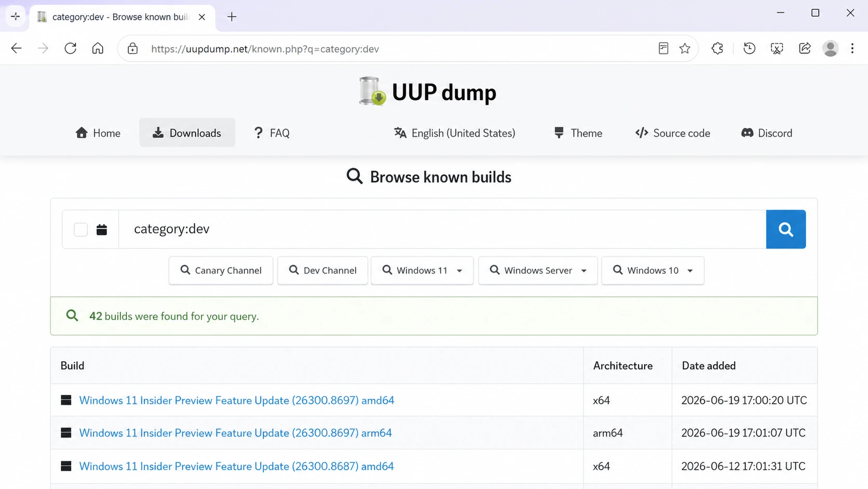The image size is (868, 489).
Task: Open the screenshot capture tool icon
Action: click(777, 48)
